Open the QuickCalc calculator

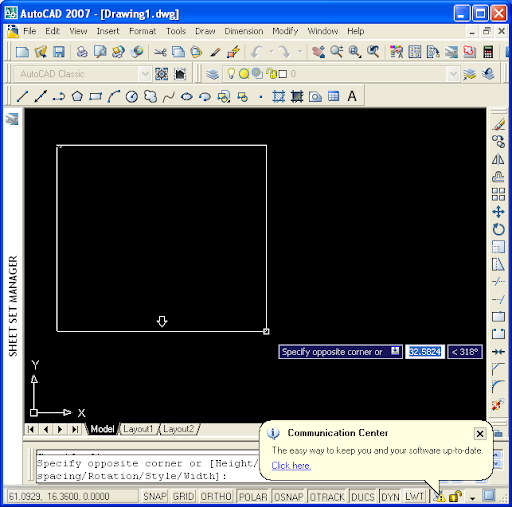(488, 52)
